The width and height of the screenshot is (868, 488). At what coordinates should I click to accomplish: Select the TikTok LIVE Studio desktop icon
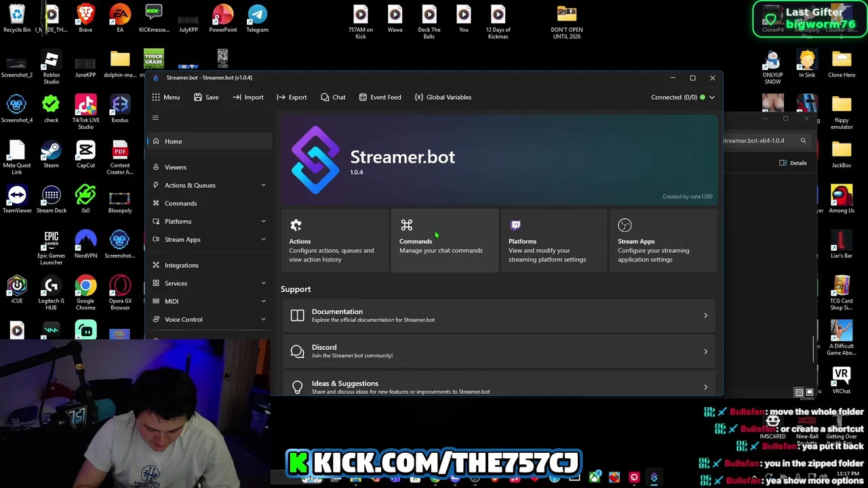pos(85,112)
